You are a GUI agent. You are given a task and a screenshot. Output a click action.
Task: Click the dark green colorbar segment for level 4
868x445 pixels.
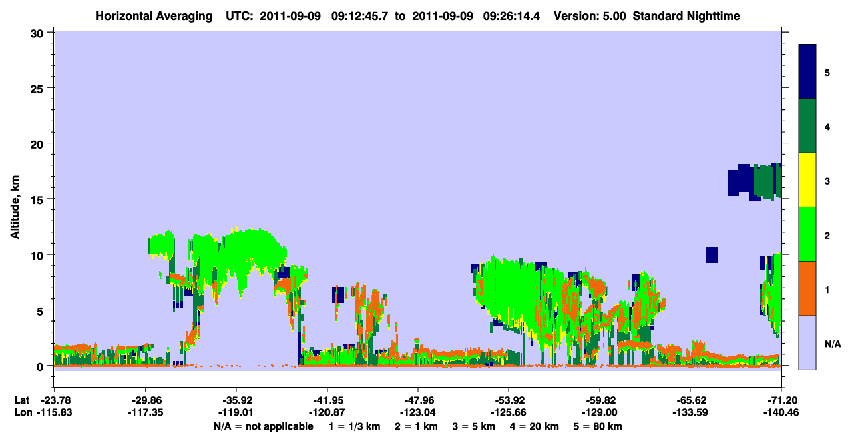point(807,126)
